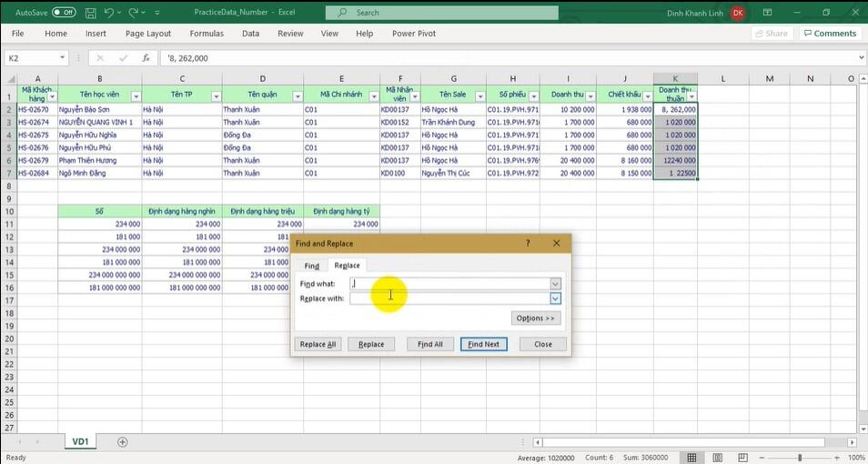
Task: Open the Page Layout tab
Action: [x=148, y=34]
